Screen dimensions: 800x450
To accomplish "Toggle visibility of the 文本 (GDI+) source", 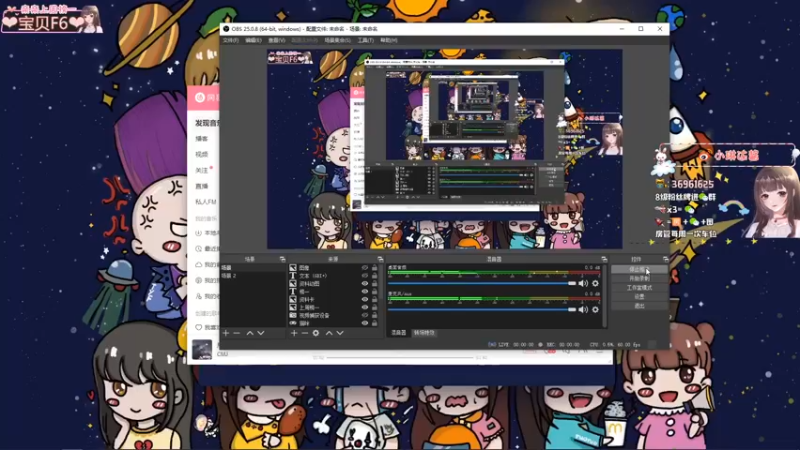I will (365, 276).
